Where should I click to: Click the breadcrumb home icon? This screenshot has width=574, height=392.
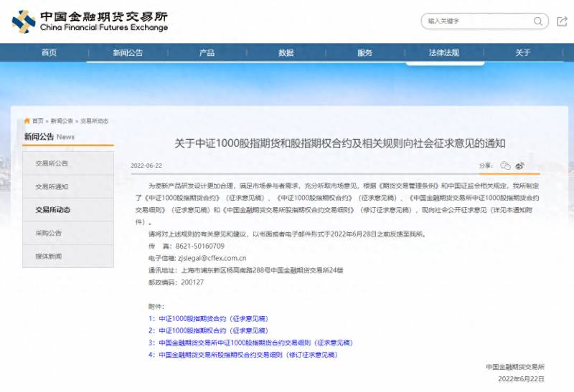coord(27,120)
